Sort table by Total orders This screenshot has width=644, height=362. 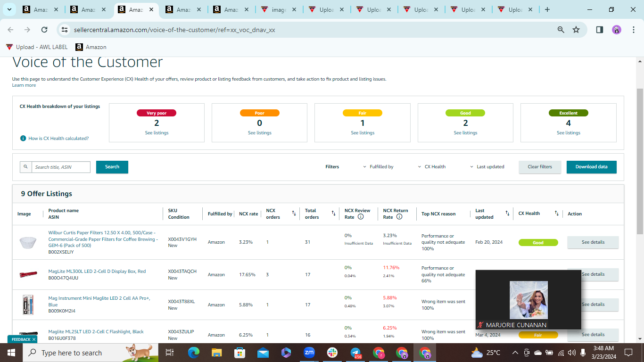[333, 214]
